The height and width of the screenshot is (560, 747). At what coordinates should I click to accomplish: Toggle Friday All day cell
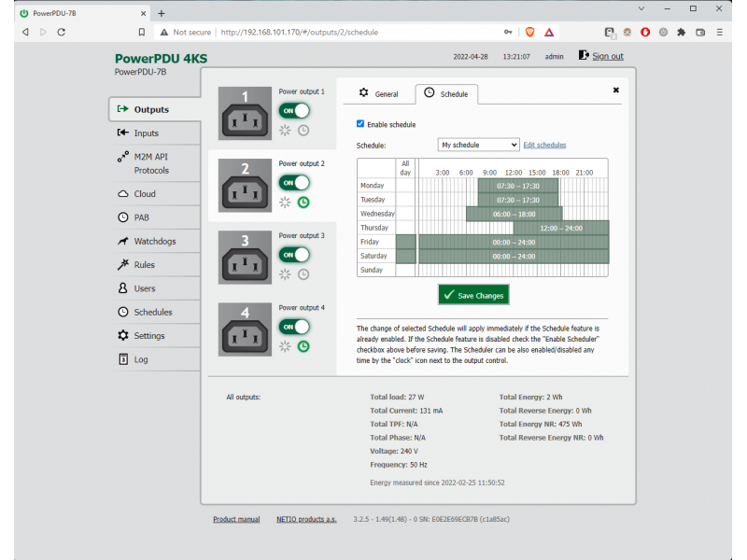tap(406, 243)
